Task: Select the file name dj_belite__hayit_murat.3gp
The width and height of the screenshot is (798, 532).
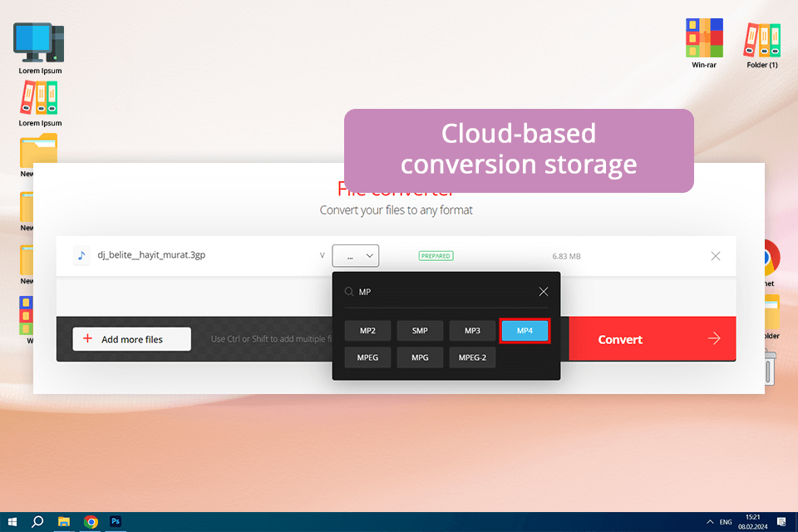Action: point(151,255)
